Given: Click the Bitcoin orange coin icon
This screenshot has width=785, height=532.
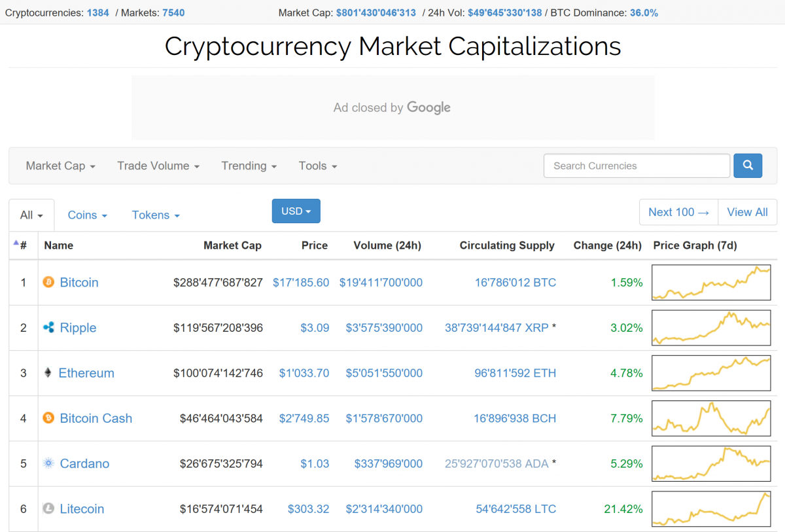Looking at the screenshot, I should click(48, 282).
